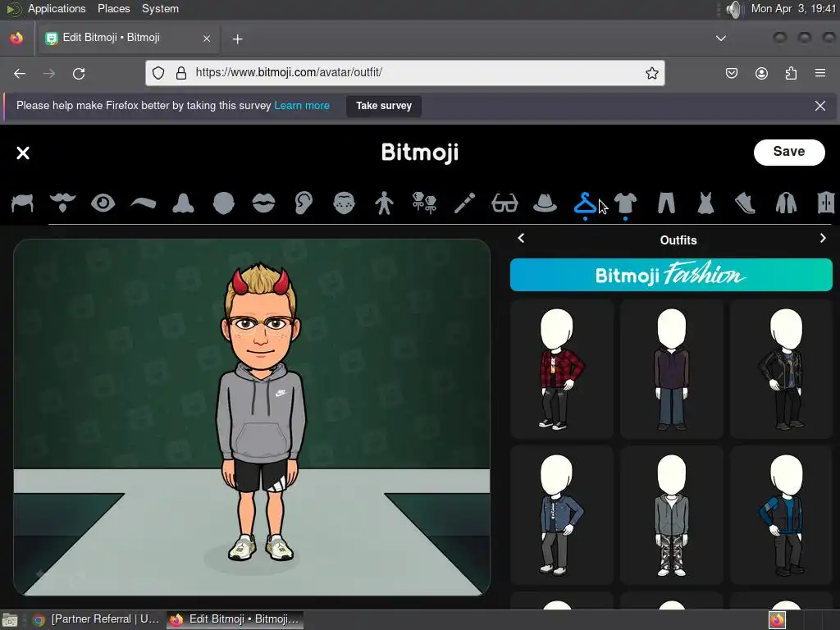
Task: Go to previous category with left chevron
Action: point(521,239)
